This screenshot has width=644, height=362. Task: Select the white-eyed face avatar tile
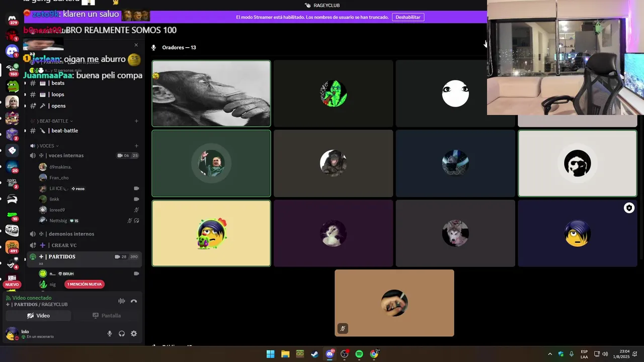(x=455, y=94)
